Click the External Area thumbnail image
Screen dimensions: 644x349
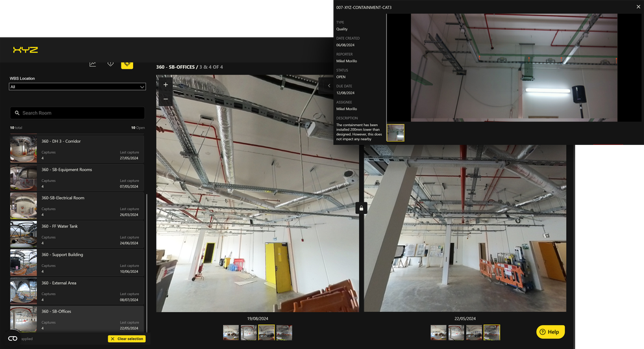[23, 291]
